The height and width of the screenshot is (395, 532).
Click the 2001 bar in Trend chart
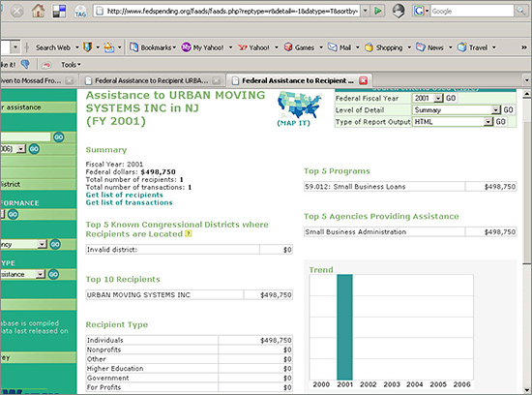point(344,327)
